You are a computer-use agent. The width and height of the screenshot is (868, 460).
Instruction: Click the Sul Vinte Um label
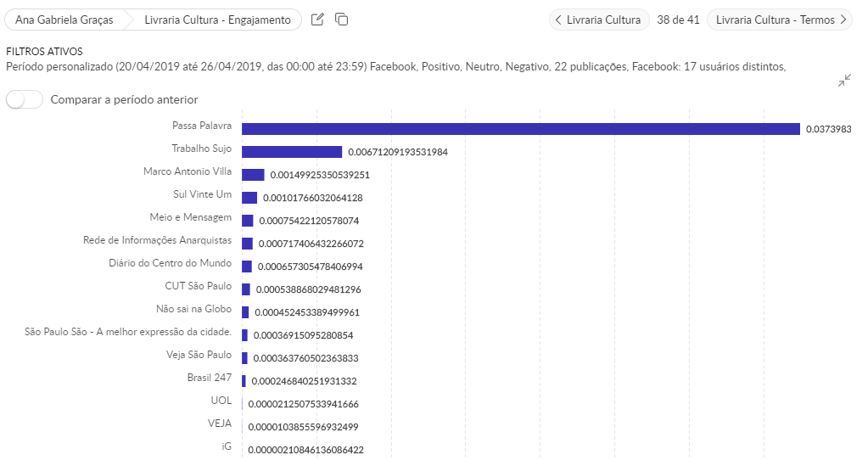(202, 194)
